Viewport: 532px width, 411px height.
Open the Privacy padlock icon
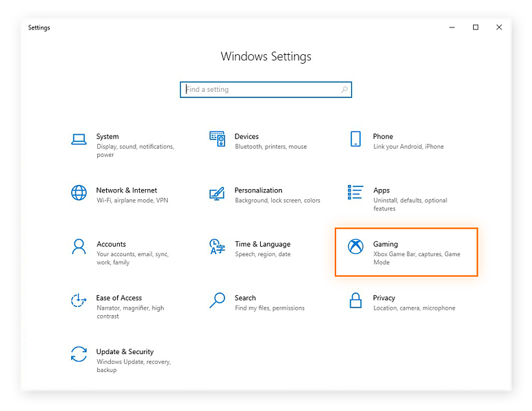(x=355, y=300)
